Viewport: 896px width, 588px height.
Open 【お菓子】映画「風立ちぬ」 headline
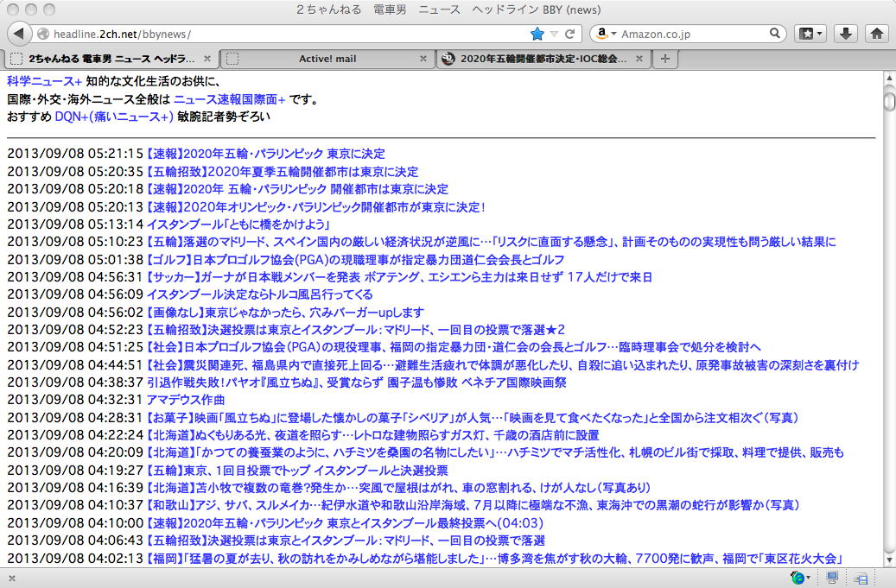[473, 418]
